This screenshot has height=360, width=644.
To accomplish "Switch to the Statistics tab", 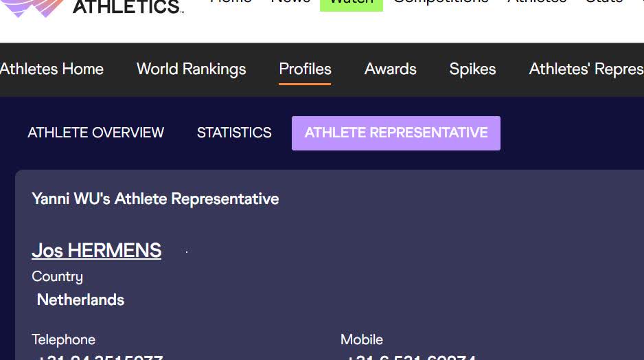I will (x=234, y=133).
